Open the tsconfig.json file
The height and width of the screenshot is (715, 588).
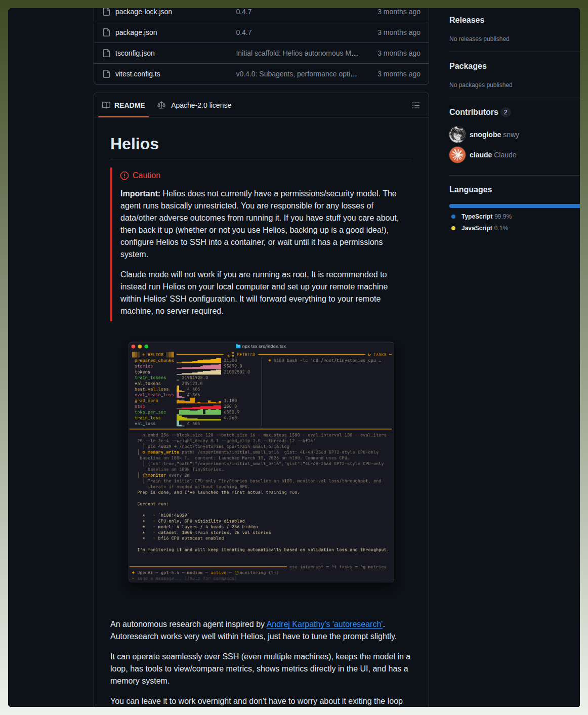[135, 53]
